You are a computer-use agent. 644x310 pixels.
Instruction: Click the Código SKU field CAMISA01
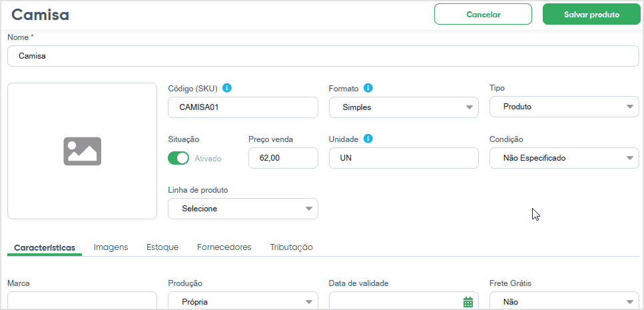click(x=243, y=107)
